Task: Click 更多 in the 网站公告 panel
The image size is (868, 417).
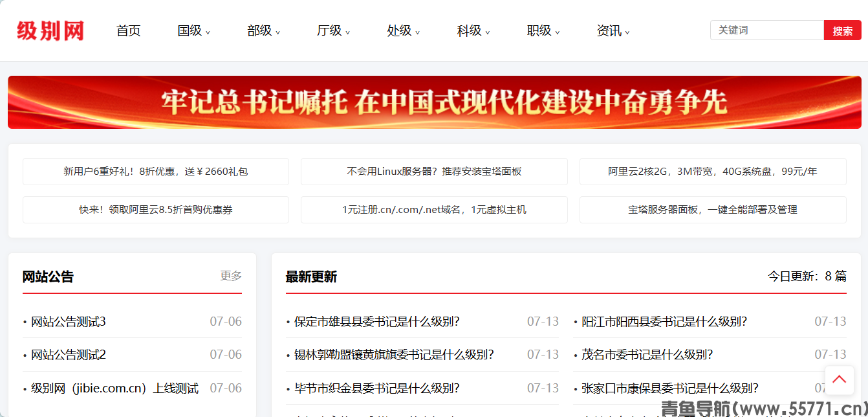Action: pos(231,276)
